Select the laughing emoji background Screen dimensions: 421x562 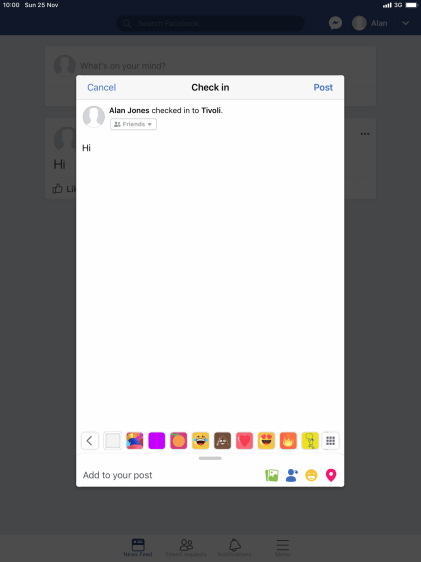click(200, 440)
